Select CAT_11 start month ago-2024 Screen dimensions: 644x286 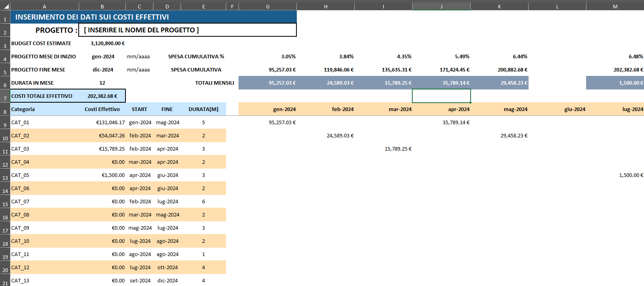[140, 254]
